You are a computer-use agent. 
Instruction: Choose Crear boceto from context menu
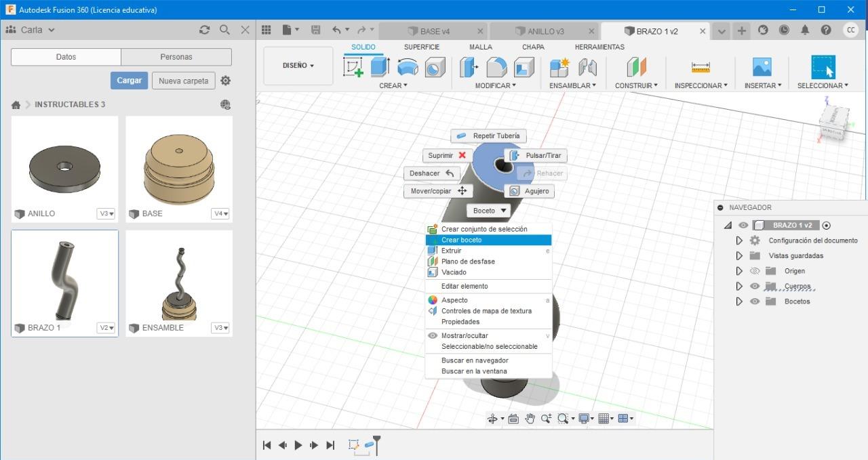point(488,240)
